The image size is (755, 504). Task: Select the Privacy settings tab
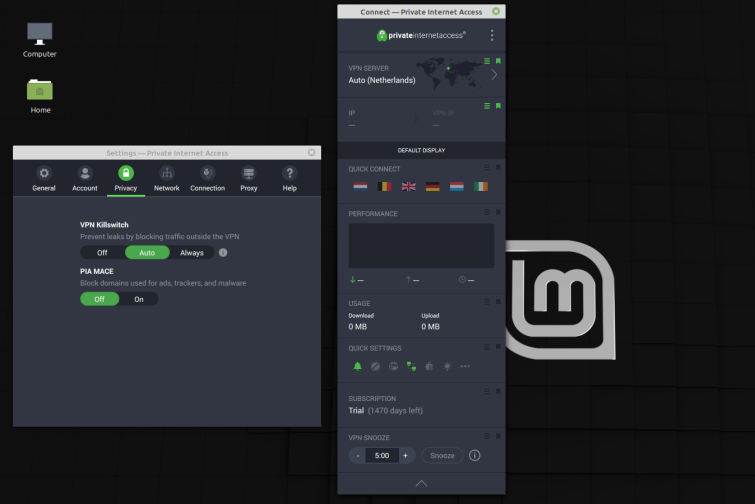tap(126, 179)
